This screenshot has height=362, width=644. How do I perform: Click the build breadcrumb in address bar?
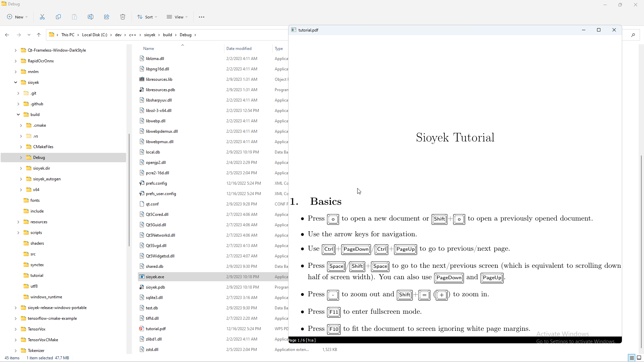[x=167, y=35]
